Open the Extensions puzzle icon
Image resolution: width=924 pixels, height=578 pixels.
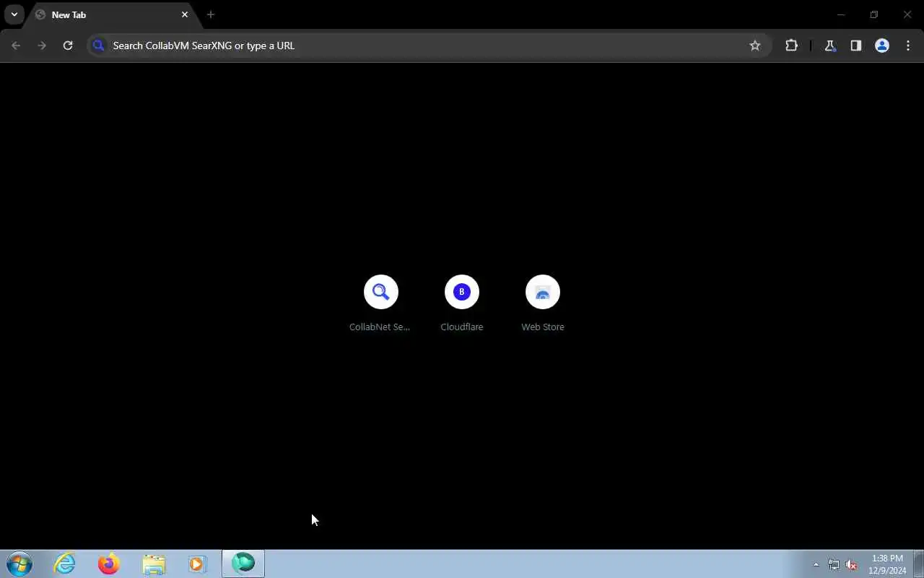pyautogui.click(x=792, y=46)
